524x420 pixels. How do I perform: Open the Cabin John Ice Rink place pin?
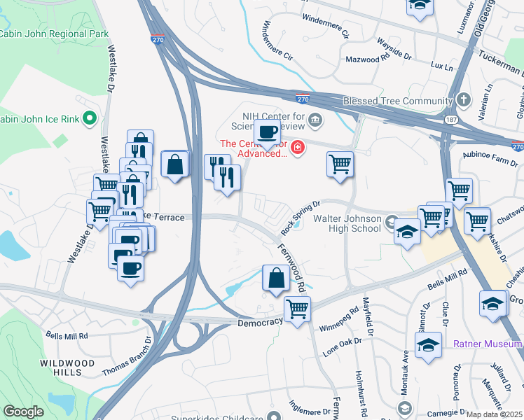click(x=90, y=118)
